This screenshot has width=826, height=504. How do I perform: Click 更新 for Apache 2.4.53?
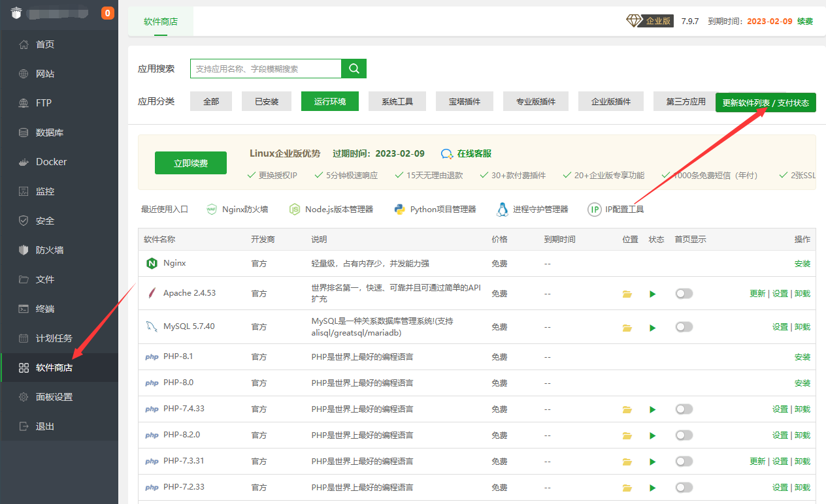pos(757,294)
